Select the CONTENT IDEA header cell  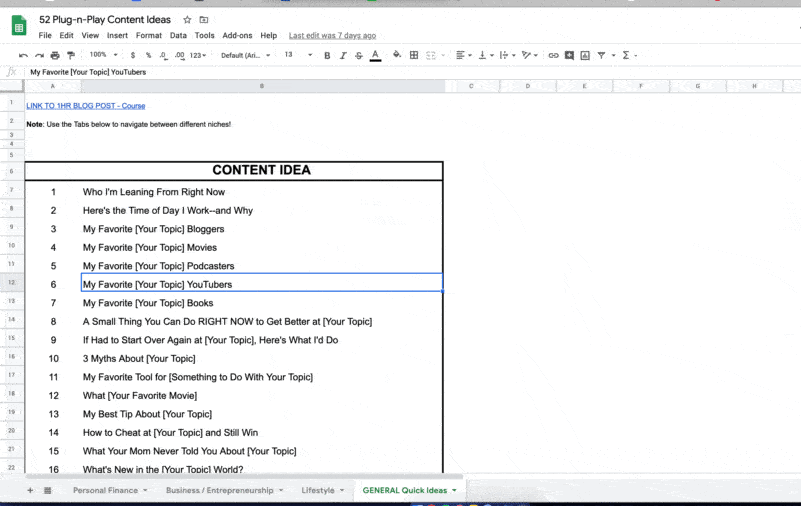click(x=234, y=171)
